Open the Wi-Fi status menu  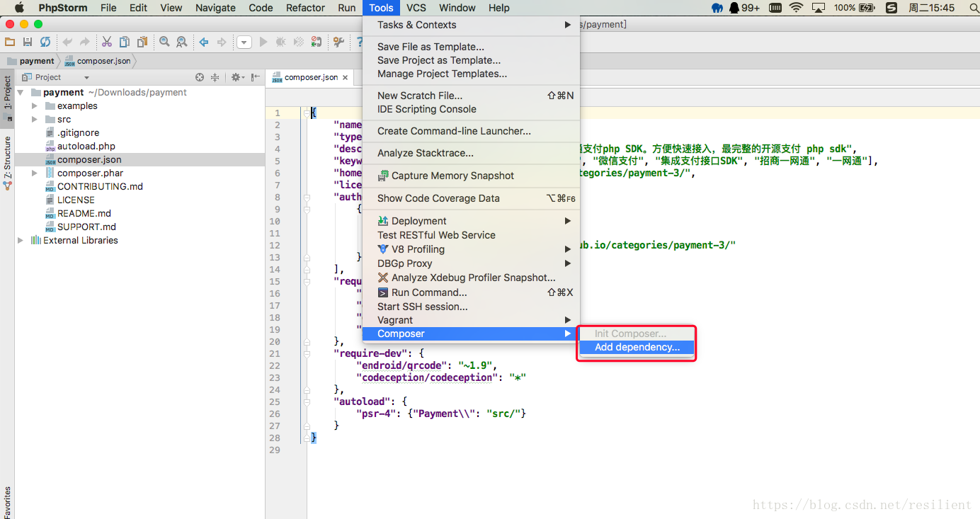[797, 8]
